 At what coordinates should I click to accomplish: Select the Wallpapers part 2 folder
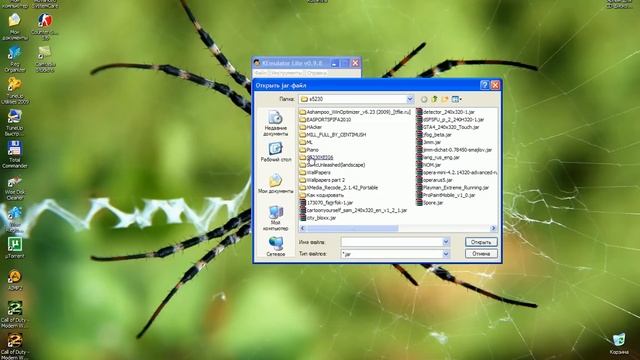[322, 180]
